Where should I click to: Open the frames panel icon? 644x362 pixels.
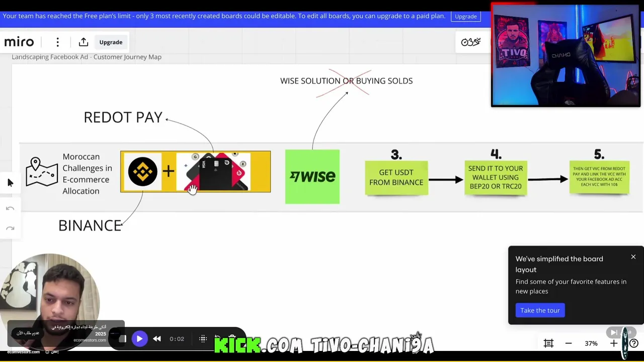pos(548,343)
